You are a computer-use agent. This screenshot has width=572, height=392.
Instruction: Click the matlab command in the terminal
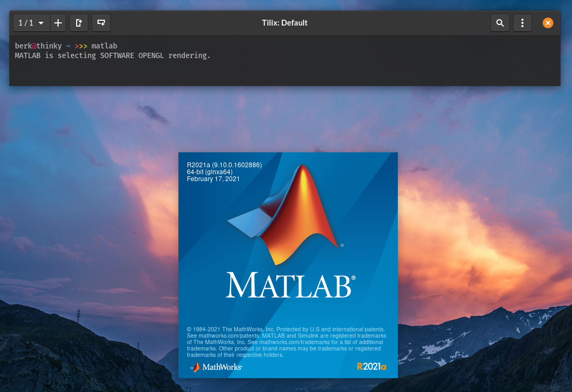point(104,46)
